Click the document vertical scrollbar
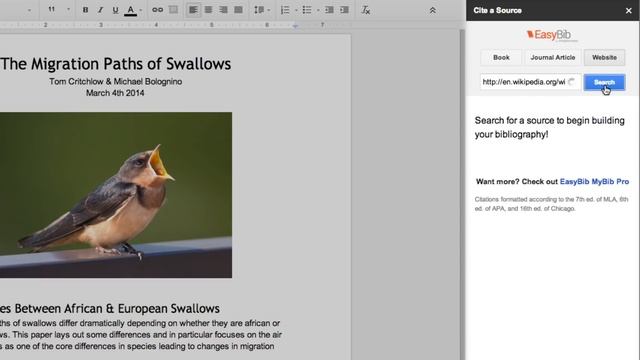This screenshot has width=640, height=360. (462, 195)
